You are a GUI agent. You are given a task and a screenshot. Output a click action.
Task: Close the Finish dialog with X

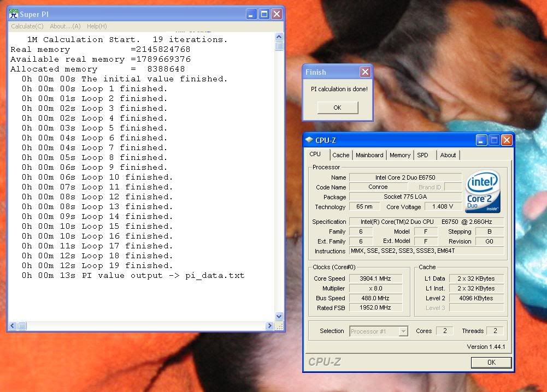coord(365,72)
